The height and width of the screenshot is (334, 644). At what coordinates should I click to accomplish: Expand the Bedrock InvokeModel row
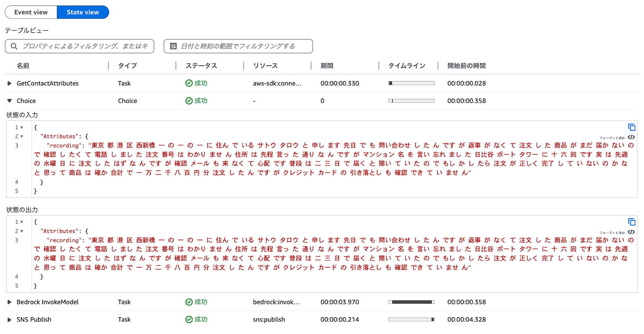coord(9,302)
